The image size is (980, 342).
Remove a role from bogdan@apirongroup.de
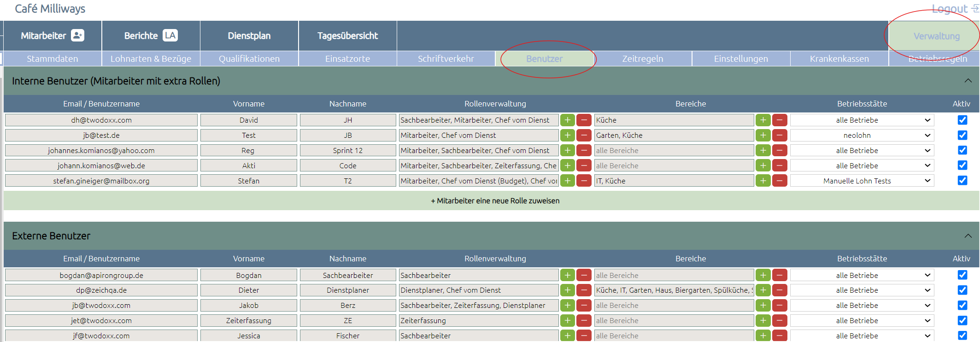coord(584,275)
